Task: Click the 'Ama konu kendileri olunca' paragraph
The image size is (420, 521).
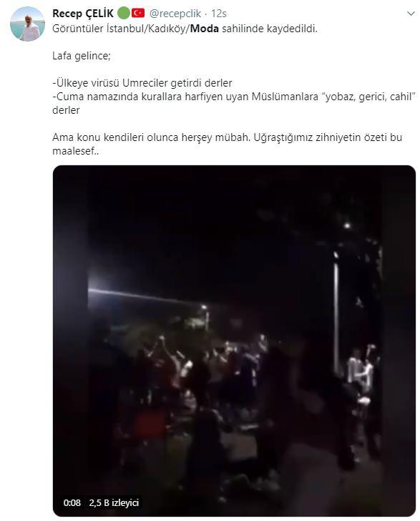Action: (x=228, y=145)
